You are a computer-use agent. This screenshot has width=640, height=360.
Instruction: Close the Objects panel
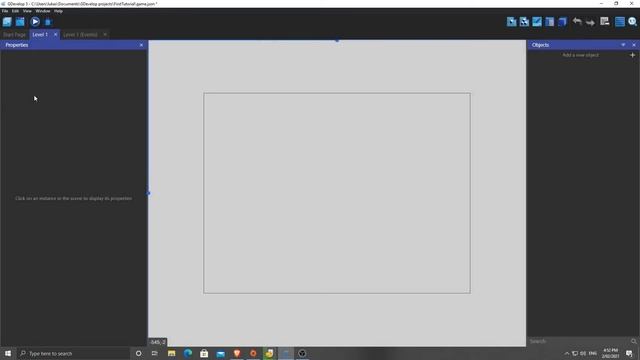point(634,45)
